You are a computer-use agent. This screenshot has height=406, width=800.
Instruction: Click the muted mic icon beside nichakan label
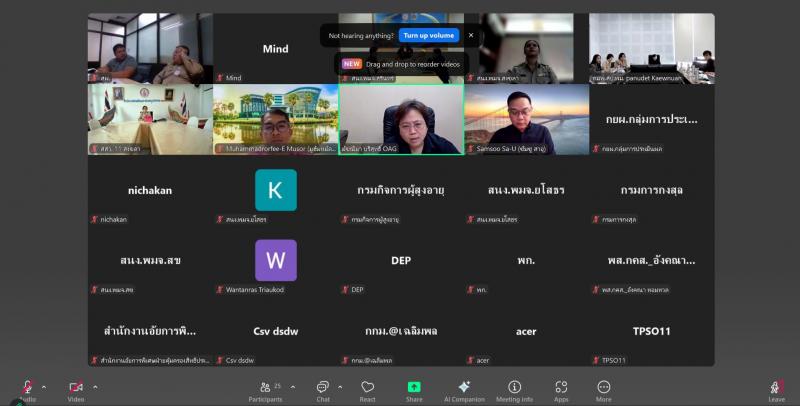tap(94, 219)
